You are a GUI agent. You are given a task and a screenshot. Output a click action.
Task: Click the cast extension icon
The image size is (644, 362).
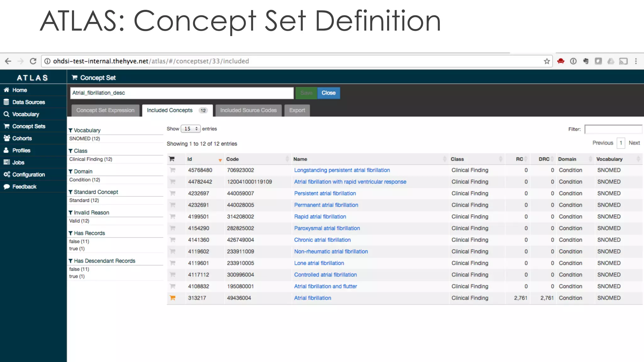(x=623, y=61)
